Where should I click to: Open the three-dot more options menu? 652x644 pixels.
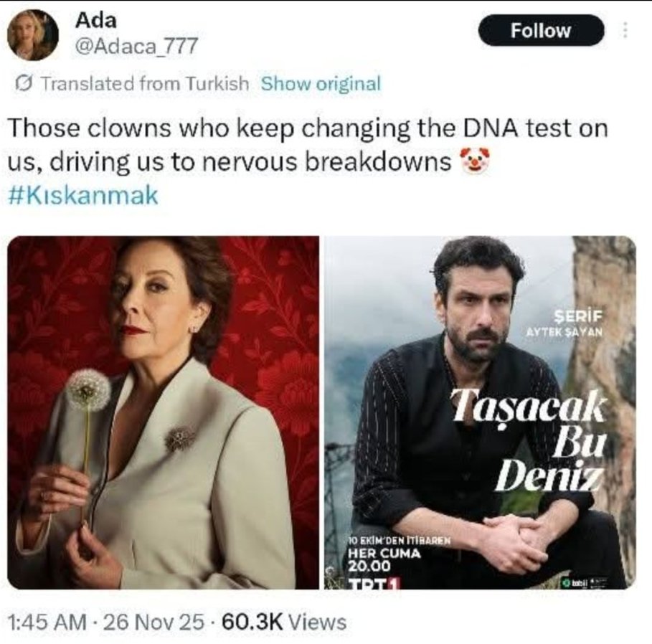pos(625,31)
